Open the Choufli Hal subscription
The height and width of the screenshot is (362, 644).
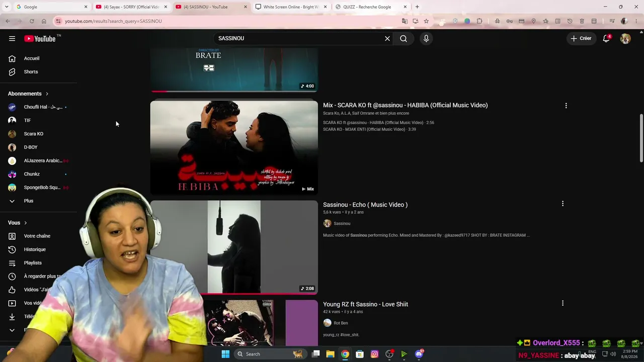(38, 107)
